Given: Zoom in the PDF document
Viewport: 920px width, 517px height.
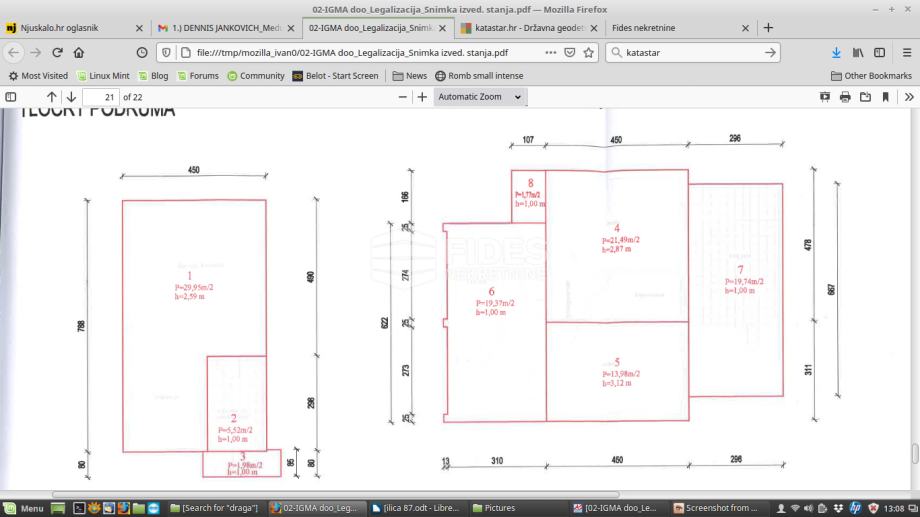Looking at the screenshot, I should pyautogui.click(x=422, y=97).
